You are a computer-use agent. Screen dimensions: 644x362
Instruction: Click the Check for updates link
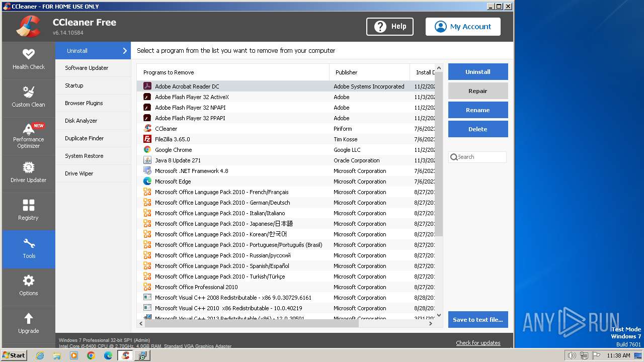(478, 343)
